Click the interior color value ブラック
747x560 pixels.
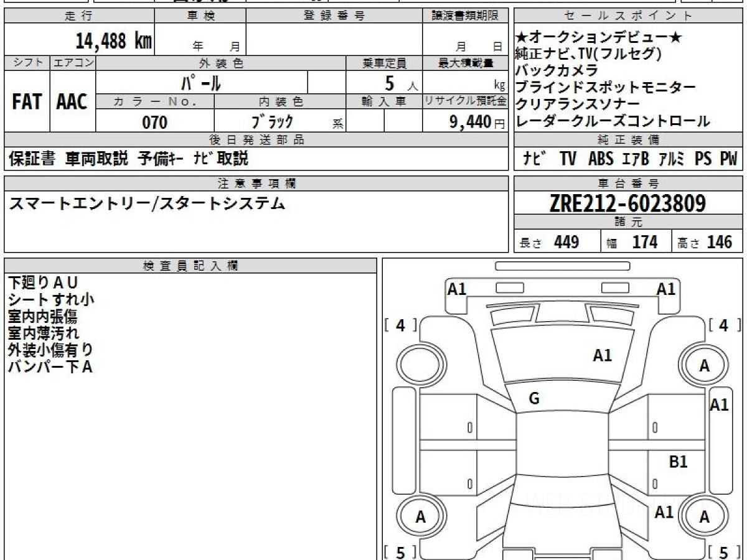[272, 122]
